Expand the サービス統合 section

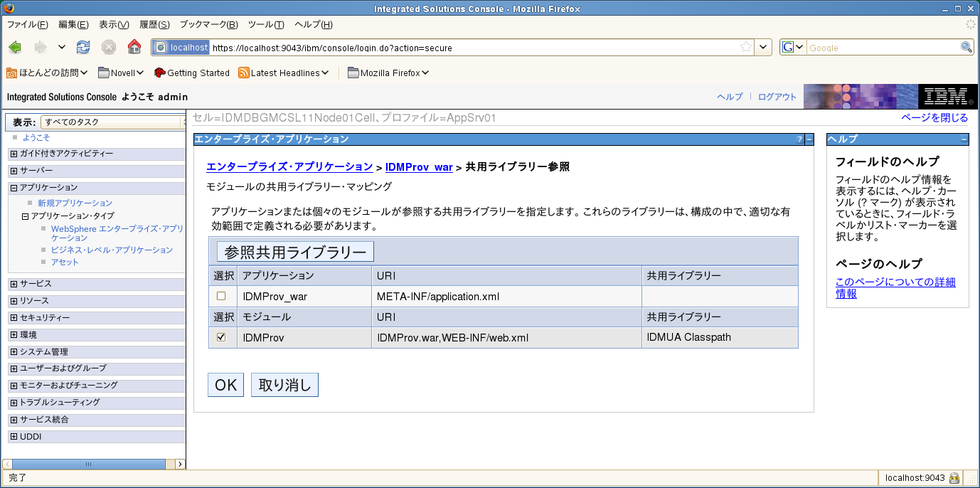[x=14, y=420]
